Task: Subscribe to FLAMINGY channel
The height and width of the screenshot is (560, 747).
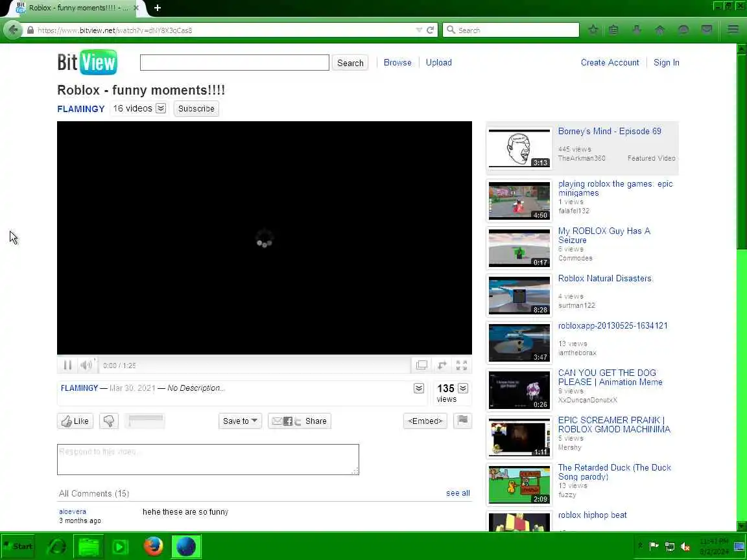Action: 196,109
